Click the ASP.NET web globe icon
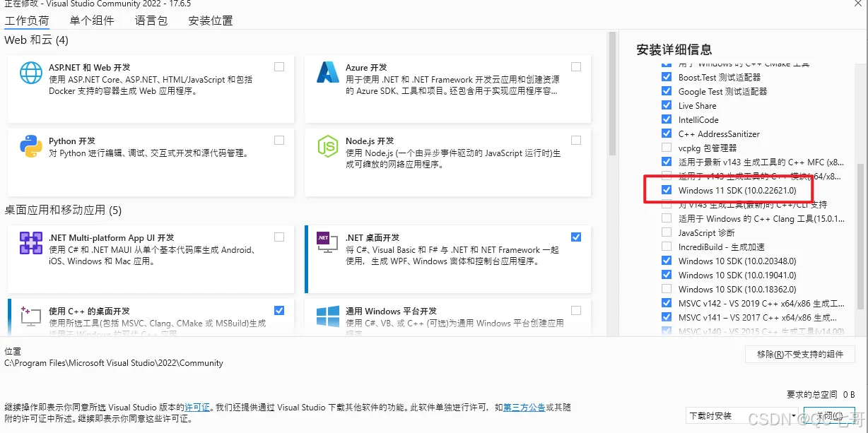 point(31,73)
